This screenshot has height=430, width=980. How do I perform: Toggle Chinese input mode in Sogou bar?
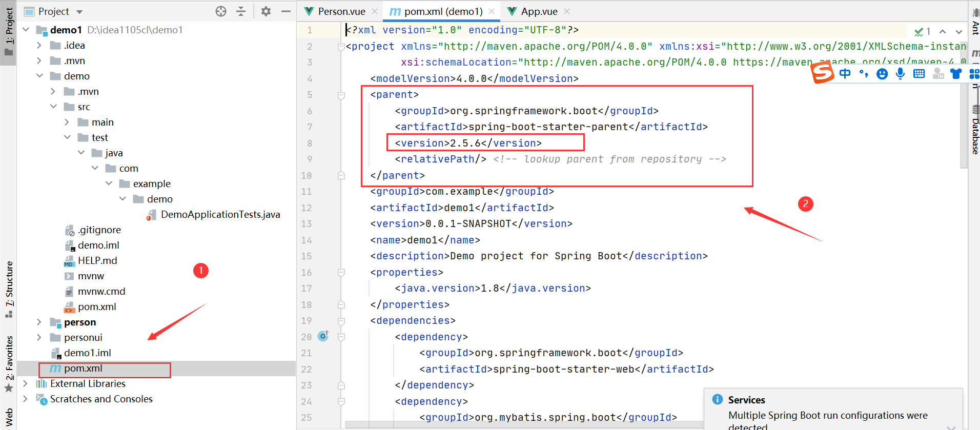[845, 74]
